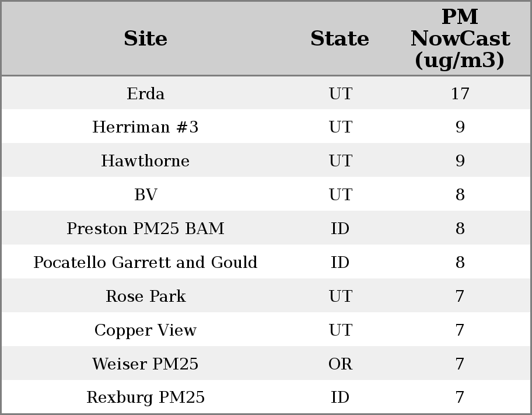Select the Copper View site cell

(x=145, y=330)
